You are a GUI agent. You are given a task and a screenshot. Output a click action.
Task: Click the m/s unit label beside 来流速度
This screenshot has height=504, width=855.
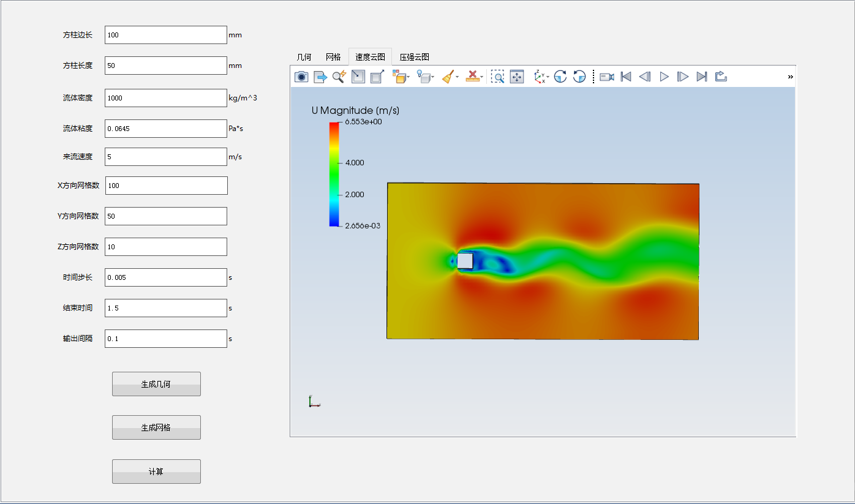click(235, 157)
